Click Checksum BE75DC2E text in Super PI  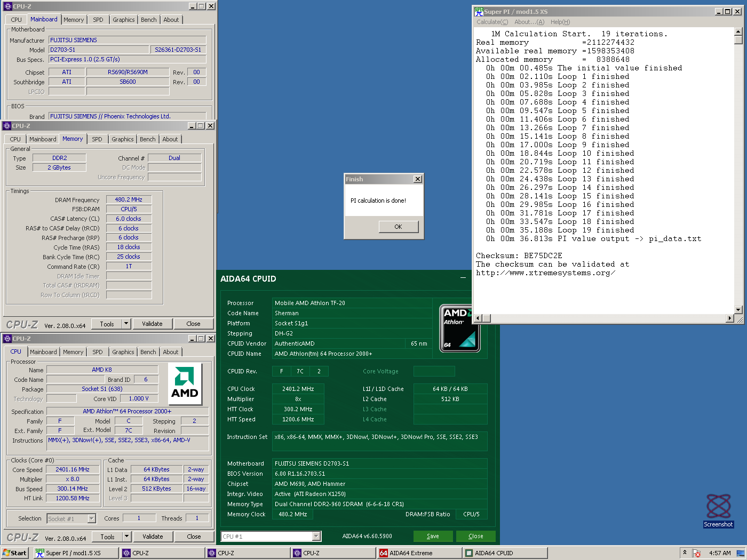click(x=519, y=255)
